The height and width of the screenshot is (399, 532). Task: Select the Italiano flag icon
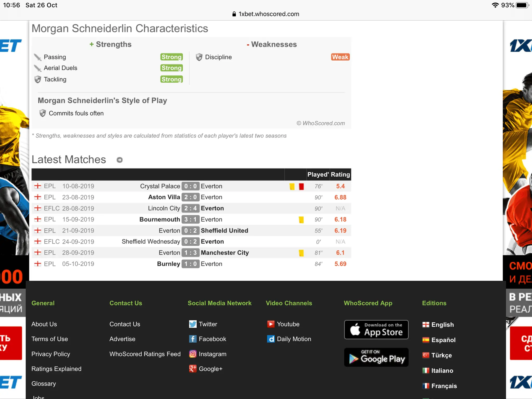point(426,370)
